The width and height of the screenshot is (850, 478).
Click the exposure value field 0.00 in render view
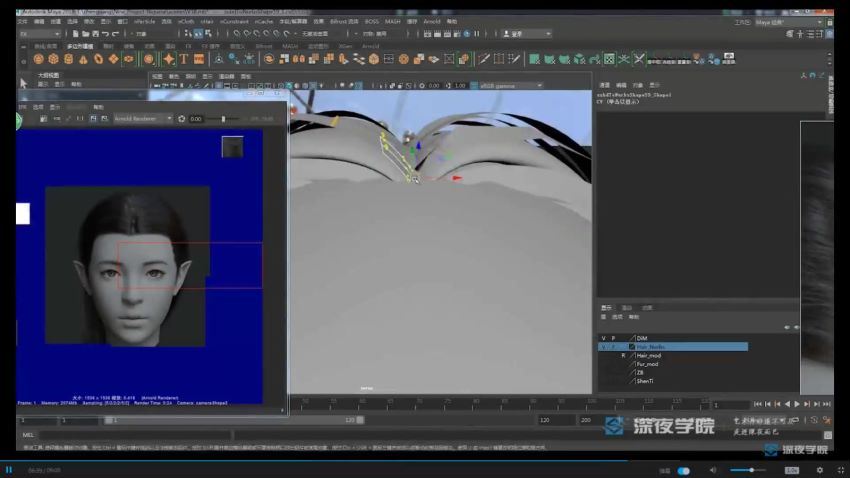[x=197, y=119]
